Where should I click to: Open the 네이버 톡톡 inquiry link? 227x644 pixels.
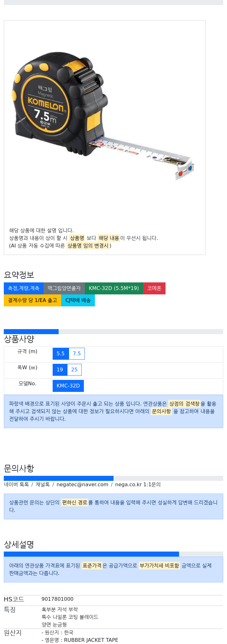16,485
